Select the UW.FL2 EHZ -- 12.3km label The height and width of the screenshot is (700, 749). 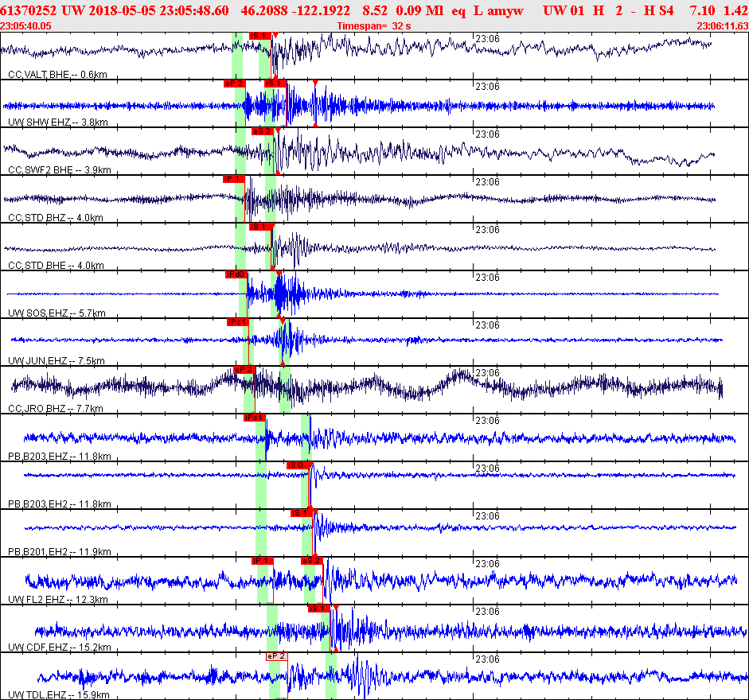58,600
